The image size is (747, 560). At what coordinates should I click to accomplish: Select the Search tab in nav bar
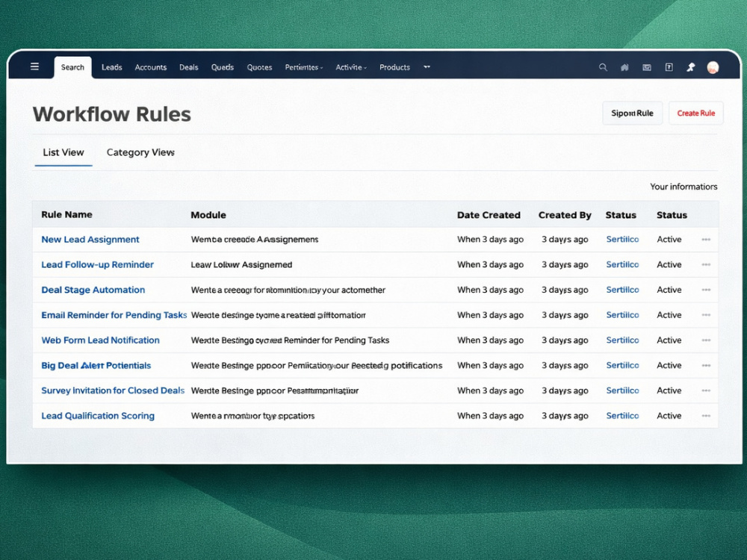click(x=72, y=67)
